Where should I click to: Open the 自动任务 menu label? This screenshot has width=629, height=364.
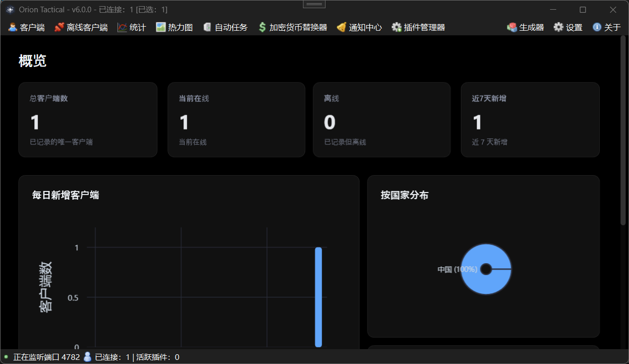[231, 28]
